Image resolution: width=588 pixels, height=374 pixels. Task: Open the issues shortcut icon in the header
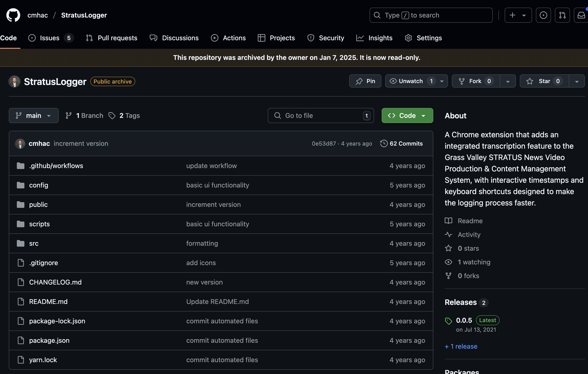point(543,15)
